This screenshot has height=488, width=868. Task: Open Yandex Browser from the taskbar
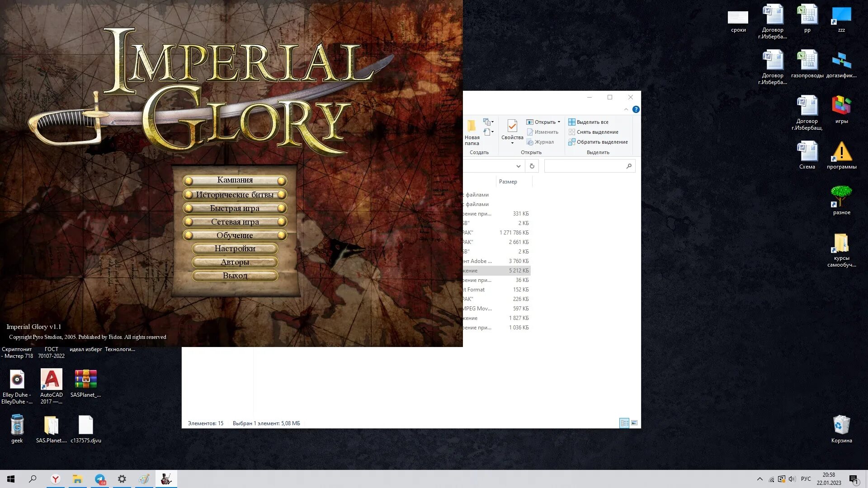point(55,479)
